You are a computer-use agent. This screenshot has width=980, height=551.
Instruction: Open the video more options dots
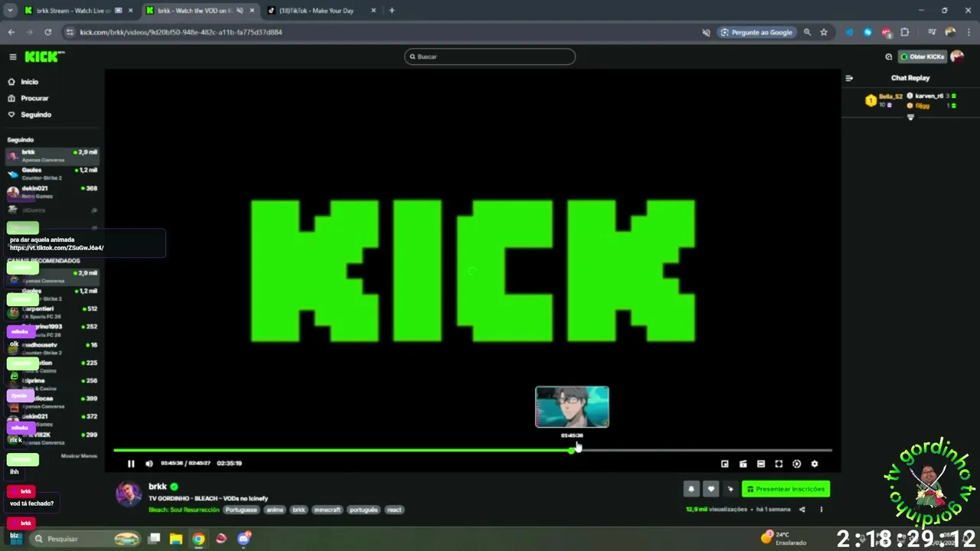[x=822, y=510]
